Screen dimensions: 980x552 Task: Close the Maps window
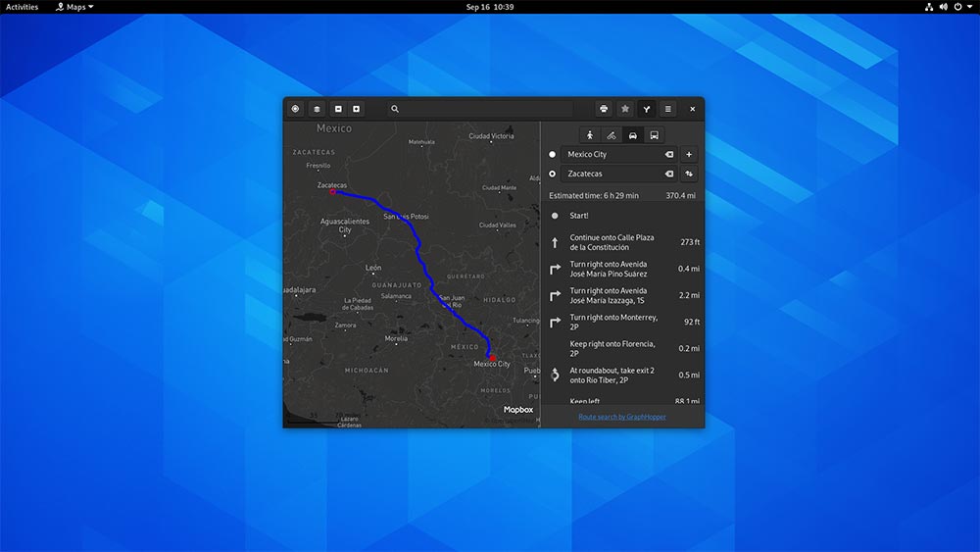(x=693, y=109)
